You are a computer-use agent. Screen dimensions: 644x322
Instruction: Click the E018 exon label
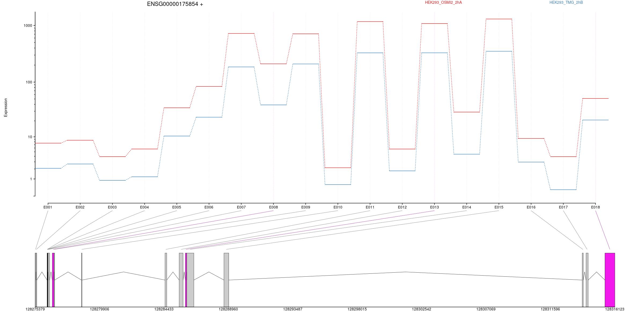click(595, 207)
